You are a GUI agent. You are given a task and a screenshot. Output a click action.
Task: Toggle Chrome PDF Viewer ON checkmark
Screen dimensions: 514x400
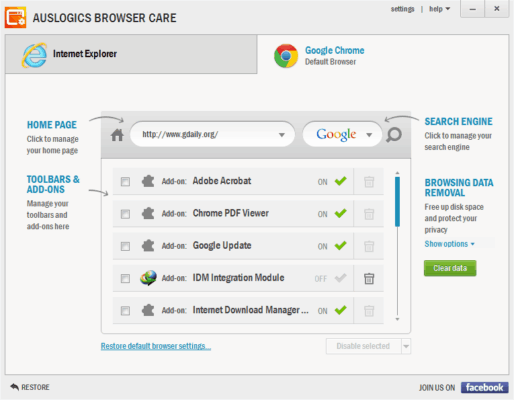(341, 213)
